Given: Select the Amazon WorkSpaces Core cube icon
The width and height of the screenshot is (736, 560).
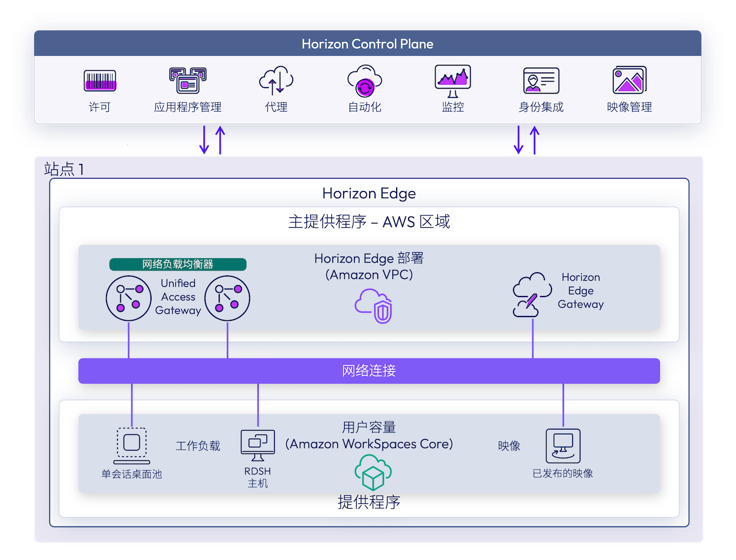Looking at the screenshot, I should tap(373, 472).
